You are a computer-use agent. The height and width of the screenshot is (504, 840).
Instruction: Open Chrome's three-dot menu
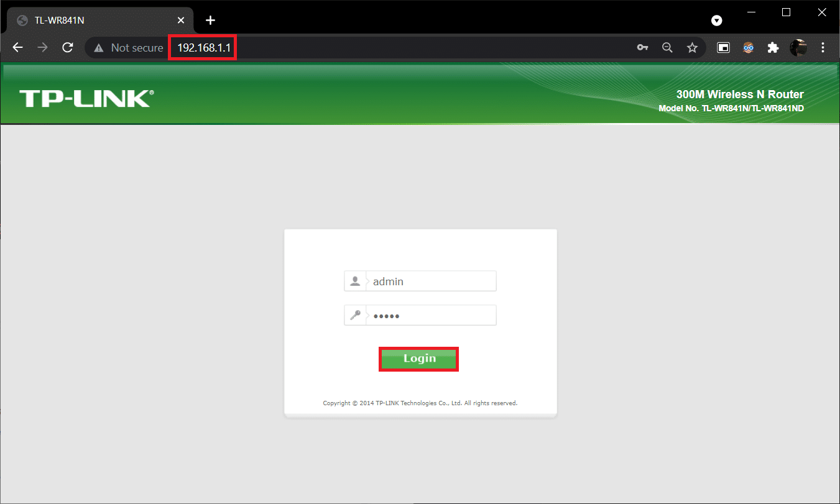click(x=823, y=47)
